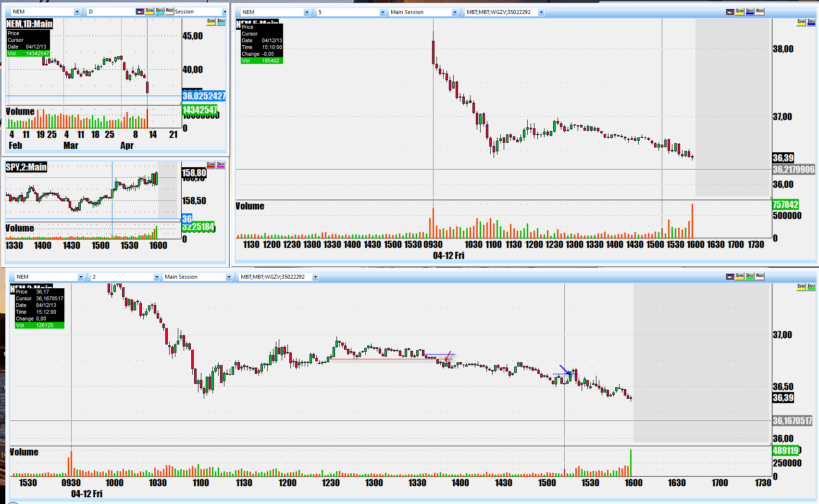Click the NEM,1D:Main chart title label
Image resolution: width=819 pixels, height=504 pixels.
29,24
